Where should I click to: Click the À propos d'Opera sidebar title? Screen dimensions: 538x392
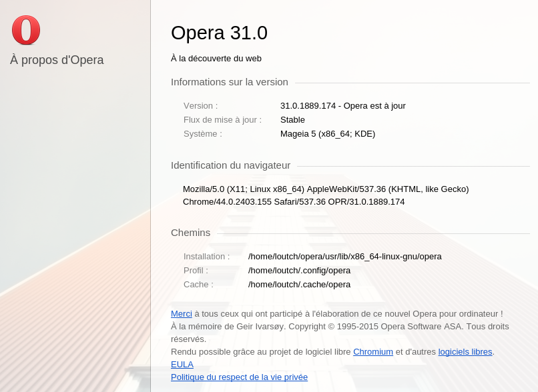pos(57,60)
